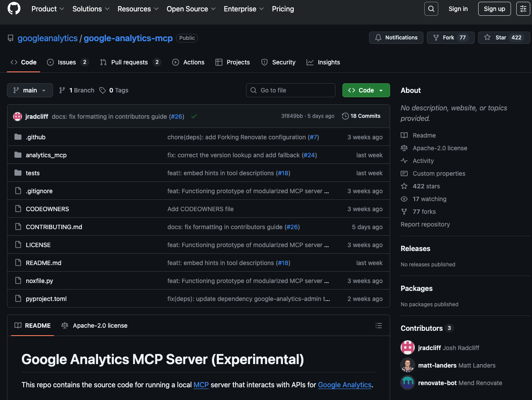Open commit hash 3f849bb
The width and height of the screenshot is (532, 400).
(x=292, y=116)
